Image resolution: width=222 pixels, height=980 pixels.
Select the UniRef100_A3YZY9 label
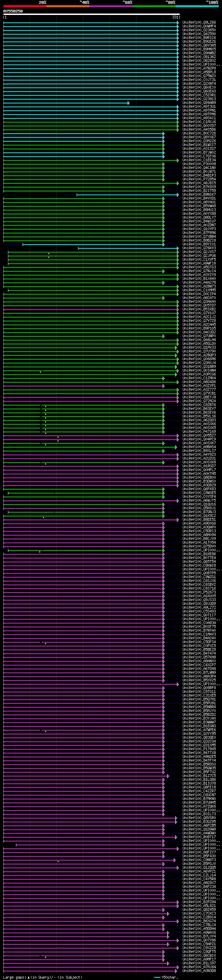[x=199, y=275]
